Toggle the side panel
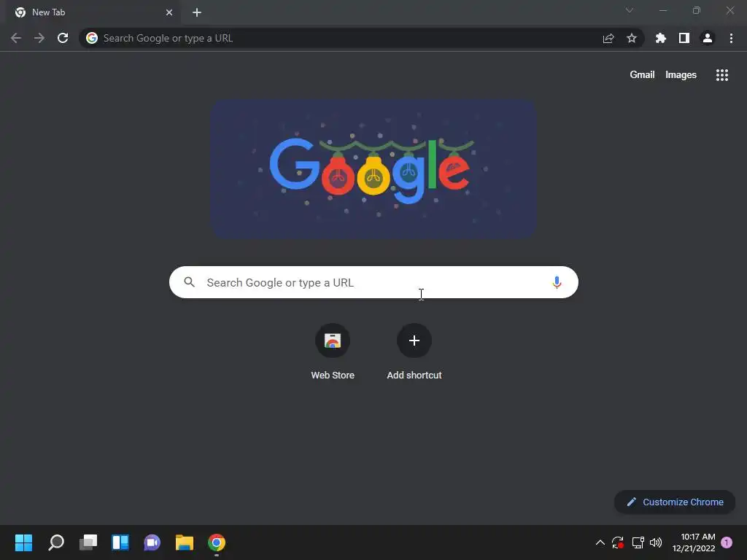This screenshot has width=747, height=560. click(x=684, y=38)
